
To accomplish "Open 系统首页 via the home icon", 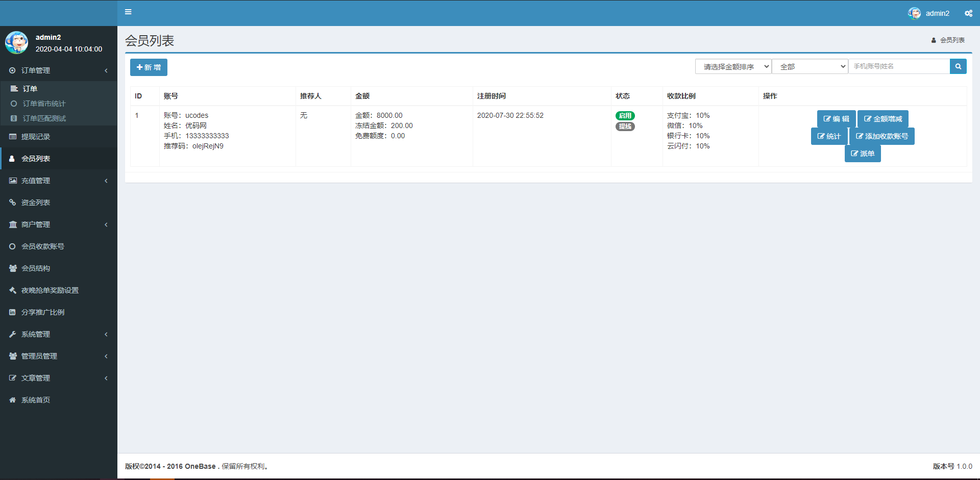I will click(13, 399).
